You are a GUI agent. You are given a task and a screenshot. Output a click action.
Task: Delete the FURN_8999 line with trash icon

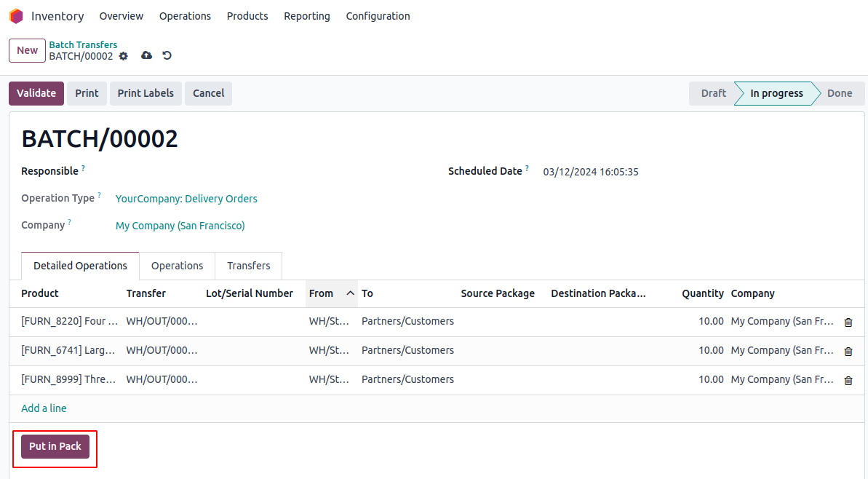(x=848, y=380)
